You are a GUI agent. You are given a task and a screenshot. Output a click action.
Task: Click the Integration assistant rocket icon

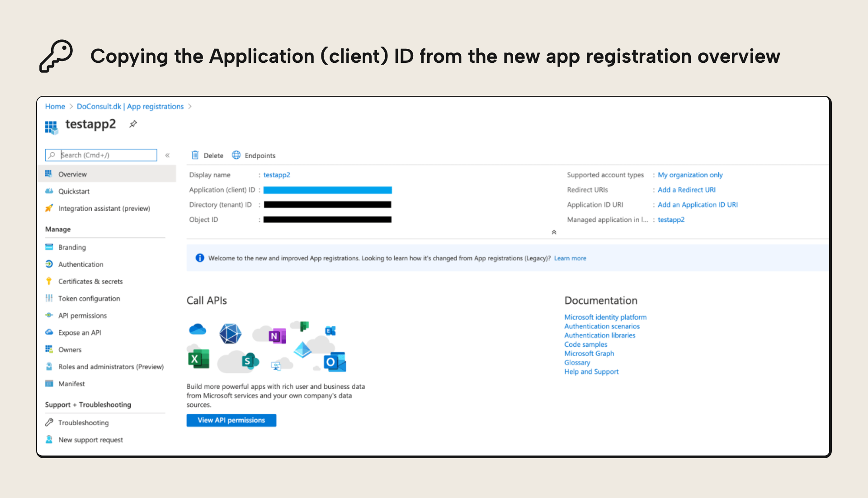coord(49,208)
